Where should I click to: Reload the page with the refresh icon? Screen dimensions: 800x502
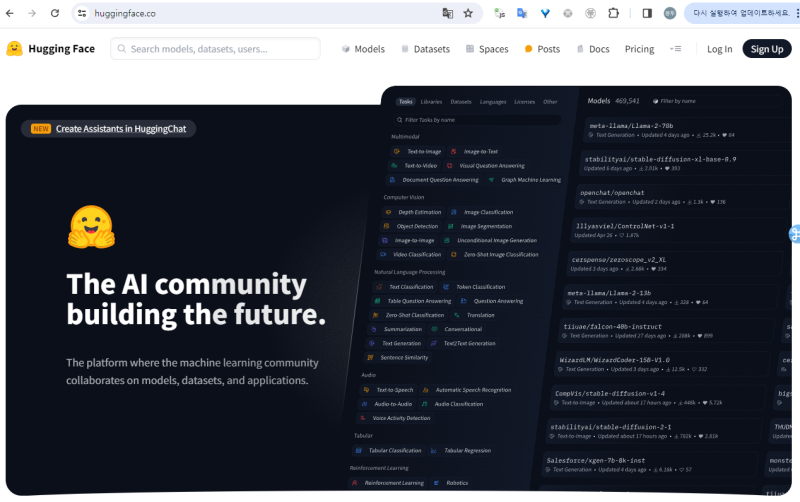tap(54, 14)
